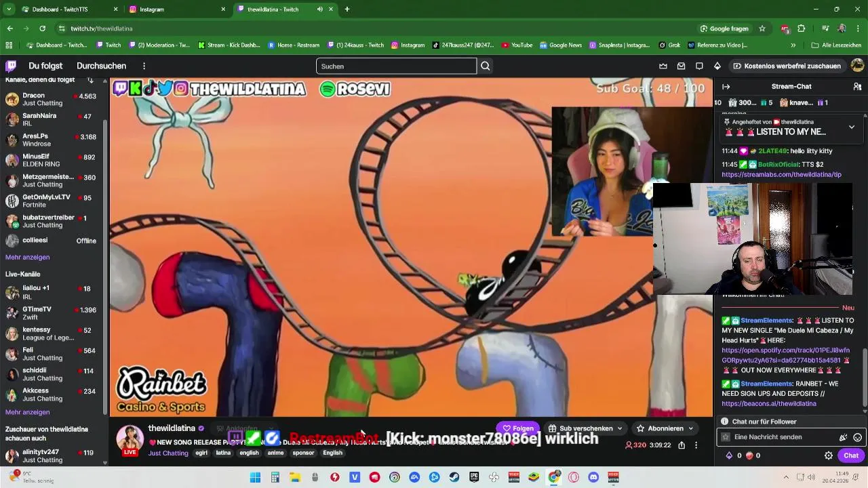Open the alinitytv247 recommended channel
The width and height of the screenshot is (868, 488).
click(52, 456)
